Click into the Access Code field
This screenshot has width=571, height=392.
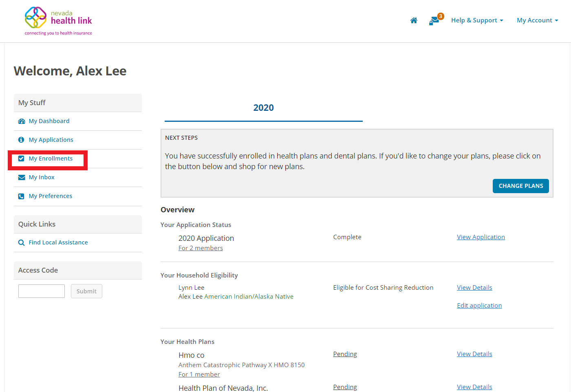click(42, 291)
